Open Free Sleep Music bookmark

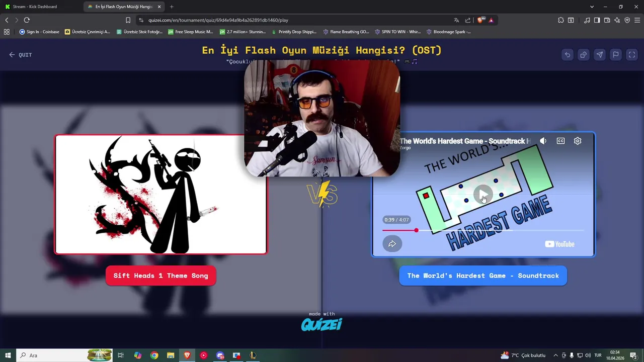[191, 32]
